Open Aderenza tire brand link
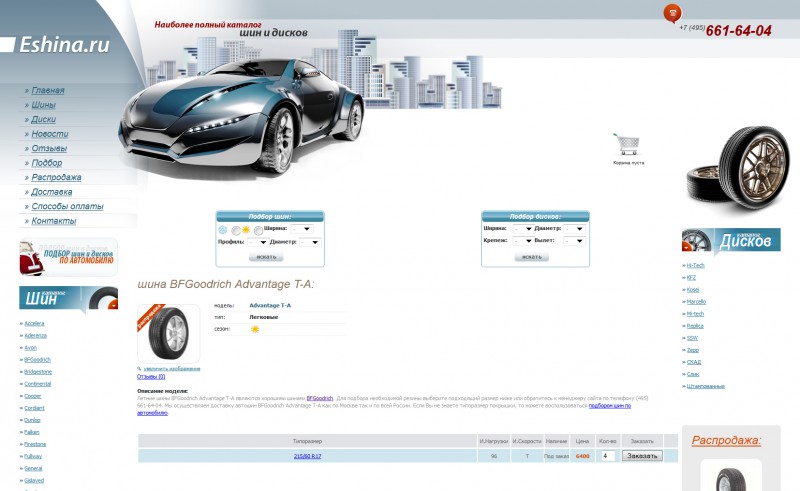 [x=36, y=336]
